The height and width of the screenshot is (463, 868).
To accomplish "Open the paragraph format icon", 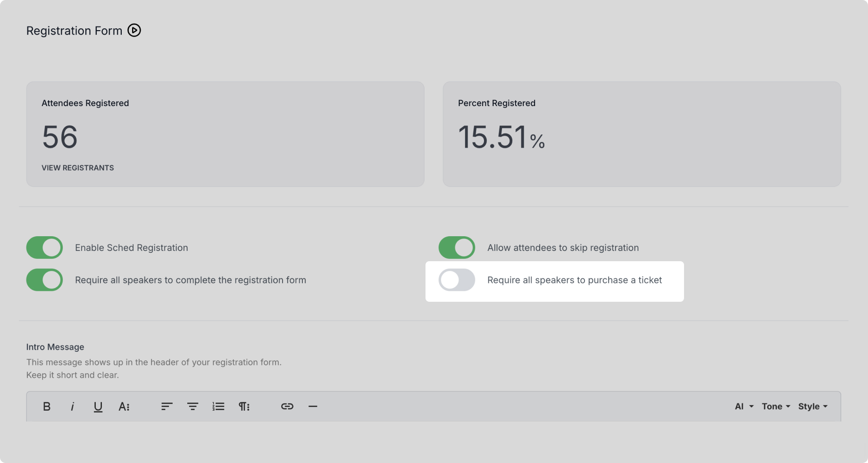I will pos(244,406).
